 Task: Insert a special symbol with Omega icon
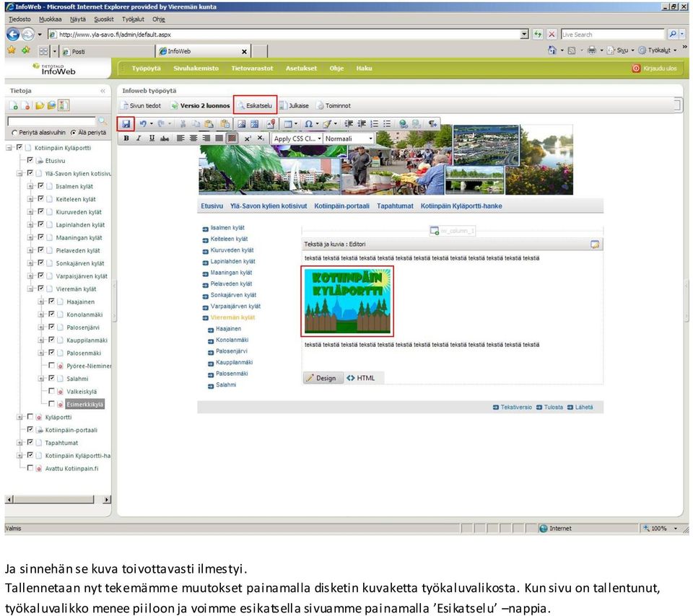(x=308, y=124)
